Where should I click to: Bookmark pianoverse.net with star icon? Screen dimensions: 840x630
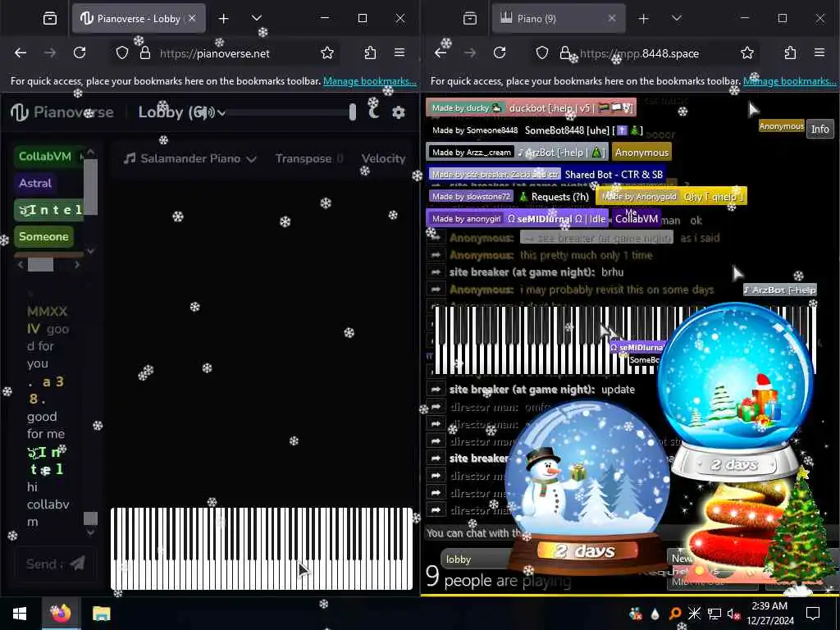tap(327, 53)
